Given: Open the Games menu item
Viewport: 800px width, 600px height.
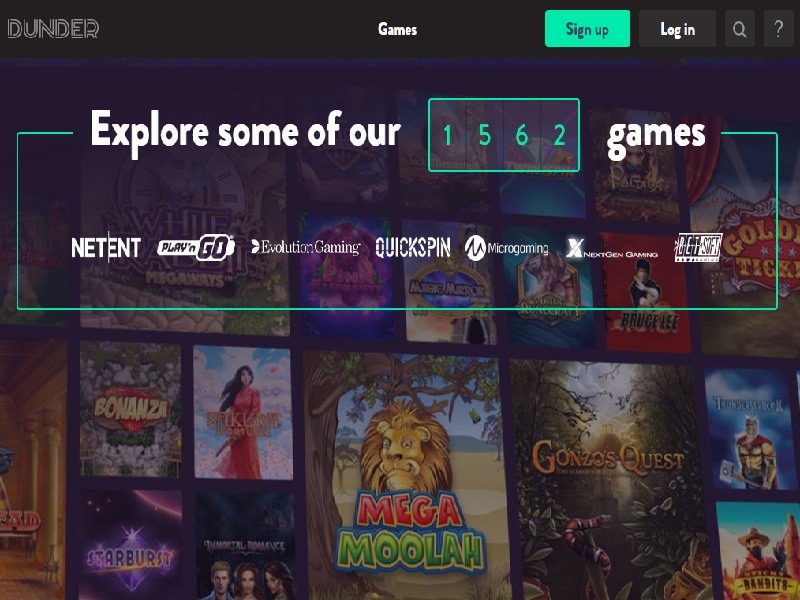Looking at the screenshot, I should (x=397, y=29).
